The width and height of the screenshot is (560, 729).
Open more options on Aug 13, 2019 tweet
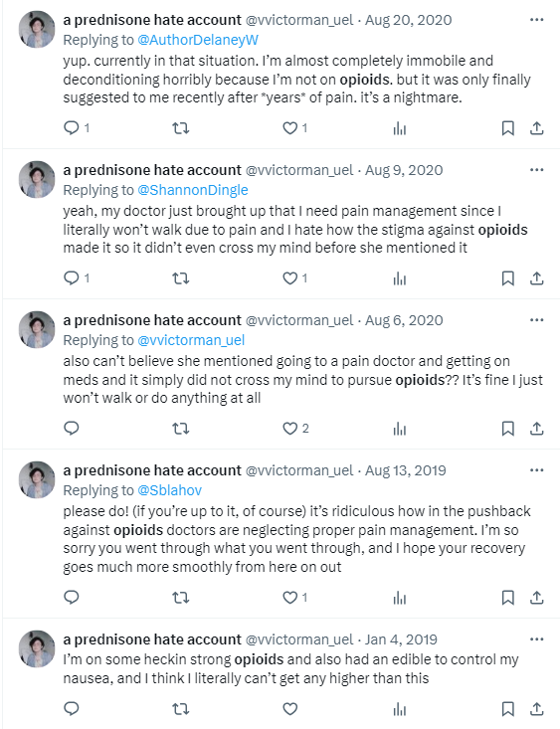[x=537, y=470]
